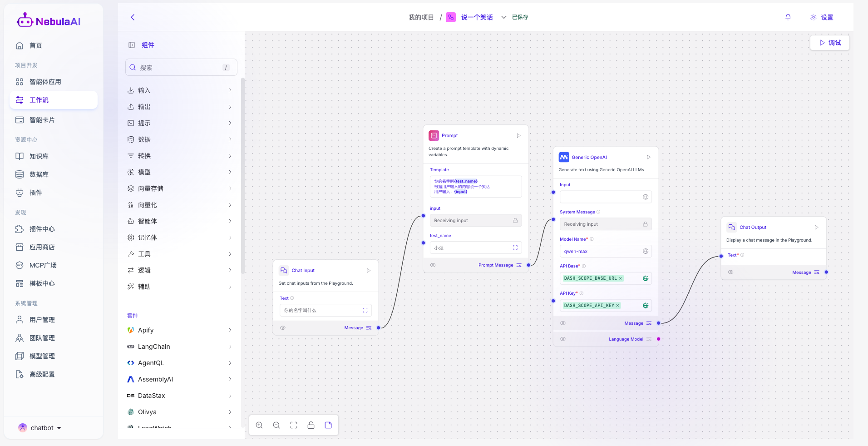Open the notification bell
868x446 pixels.
point(788,17)
